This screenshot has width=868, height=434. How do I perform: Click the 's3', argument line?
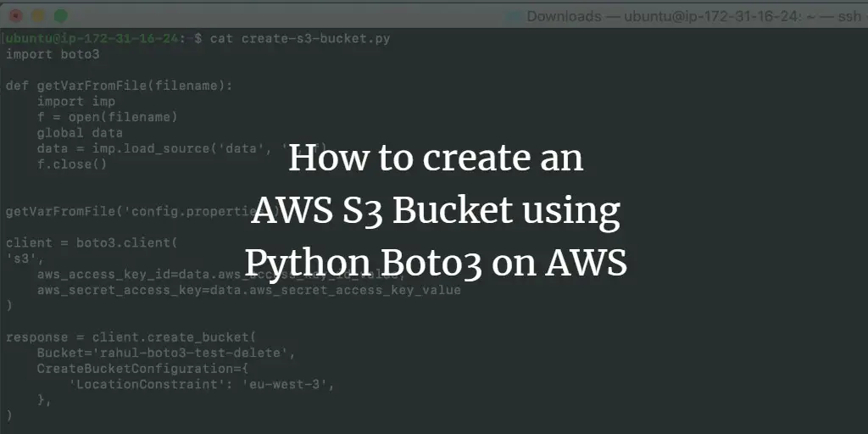(25, 259)
